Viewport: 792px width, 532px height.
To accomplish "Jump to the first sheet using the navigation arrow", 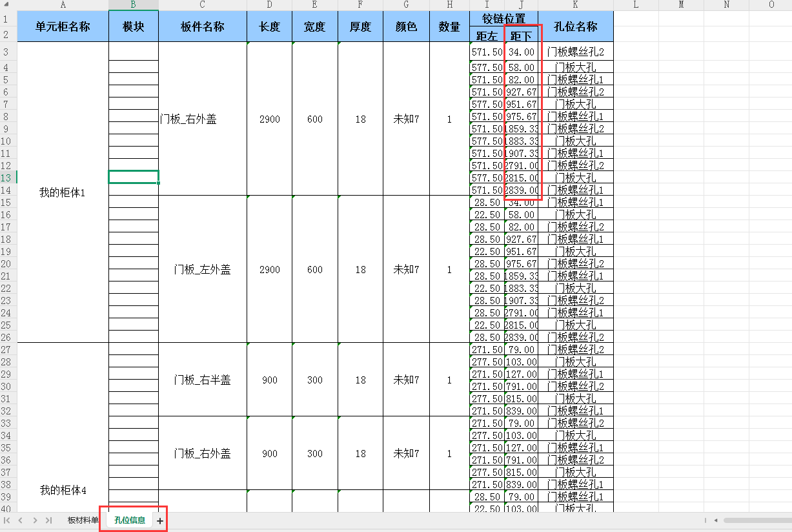I will pyautogui.click(x=7, y=520).
